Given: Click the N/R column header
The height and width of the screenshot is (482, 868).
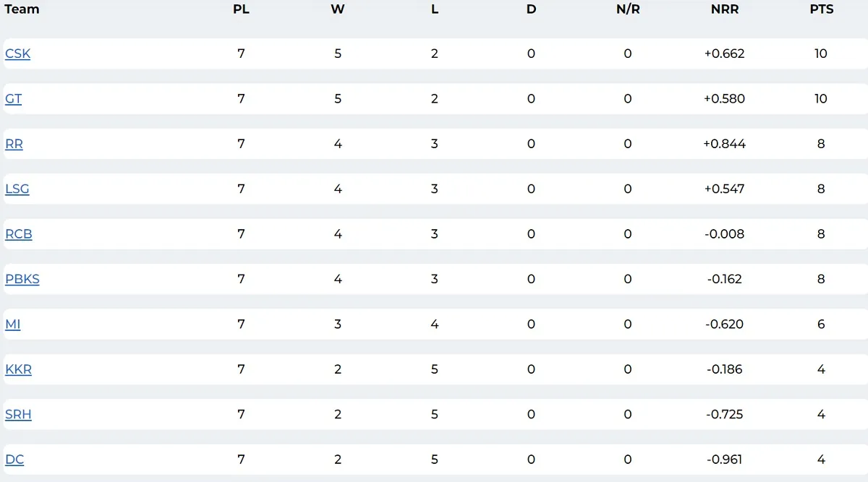Looking at the screenshot, I should pyautogui.click(x=627, y=9).
